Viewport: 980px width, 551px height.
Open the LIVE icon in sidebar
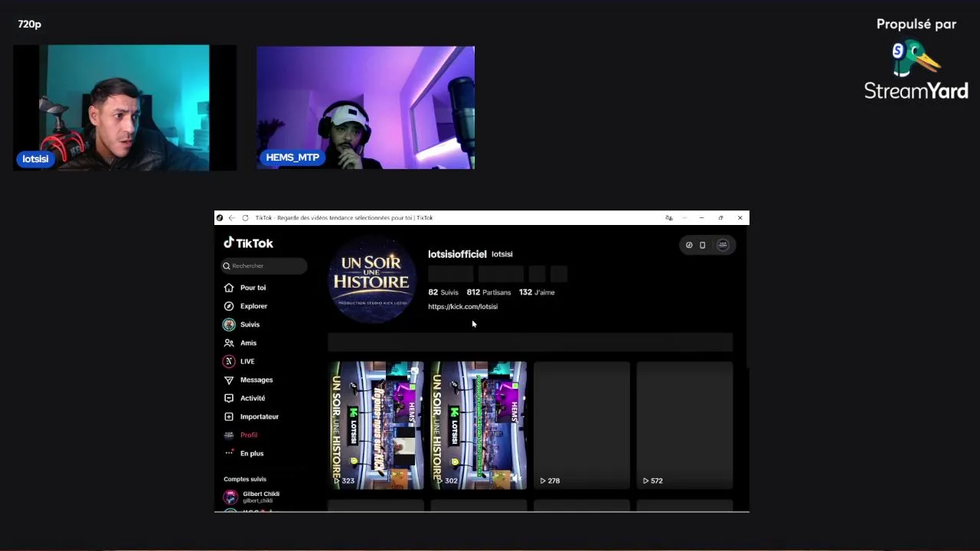(x=228, y=361)
